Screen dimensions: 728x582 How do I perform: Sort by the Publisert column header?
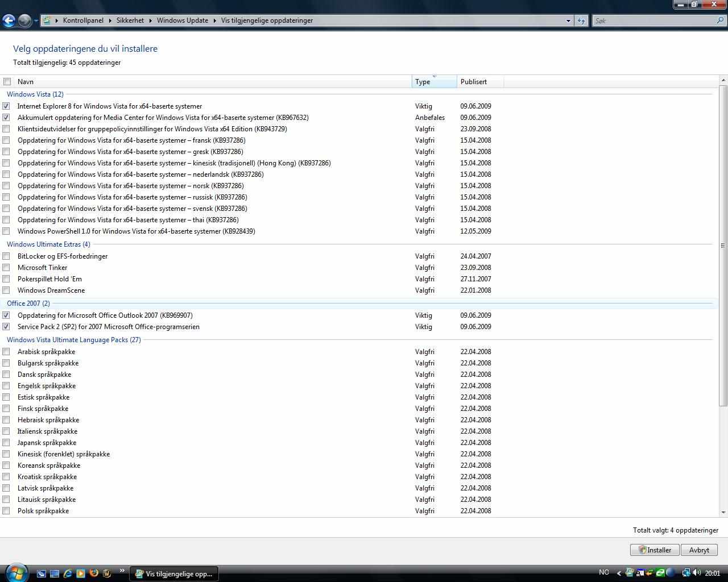click(480, 82)
